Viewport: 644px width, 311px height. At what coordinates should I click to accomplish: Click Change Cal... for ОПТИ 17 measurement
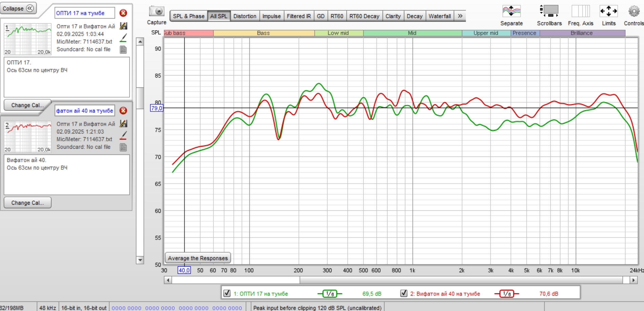point(27,105)
